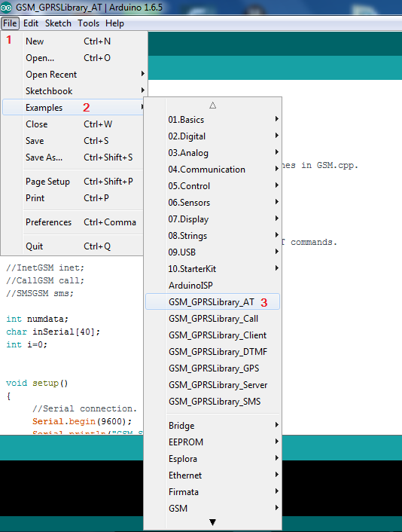Select GSM_GPRSLibrary_Server example
This screenshot has height=532, width=402.
[x=212, y=385]
